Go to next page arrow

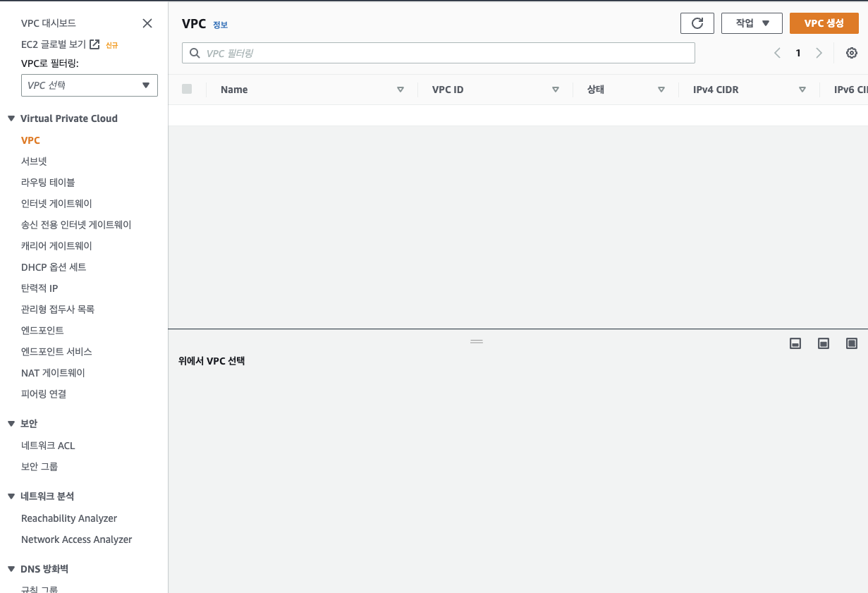tap(819, 53)
